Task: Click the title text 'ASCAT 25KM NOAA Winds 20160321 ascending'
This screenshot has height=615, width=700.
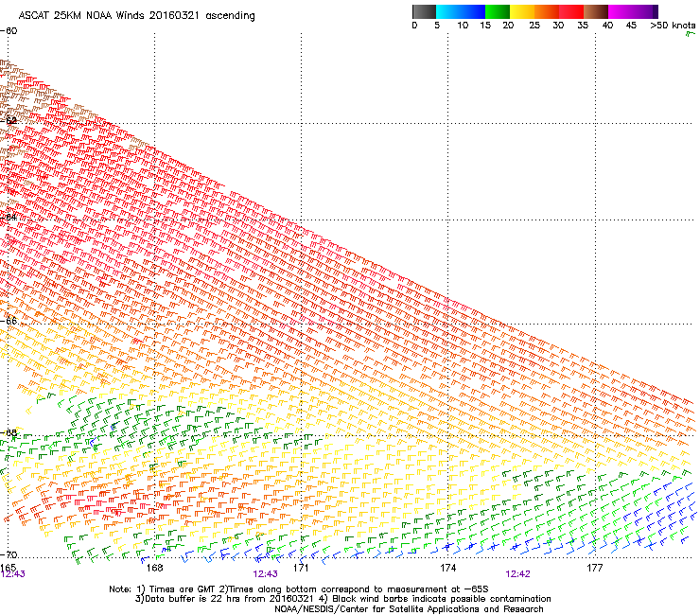Action: (136, 16)
